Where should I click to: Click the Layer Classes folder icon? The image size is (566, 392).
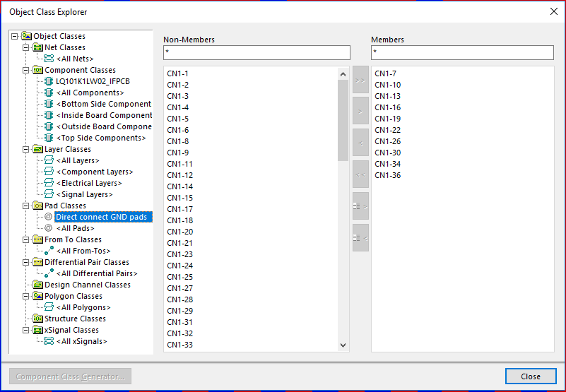pos(37,149)
